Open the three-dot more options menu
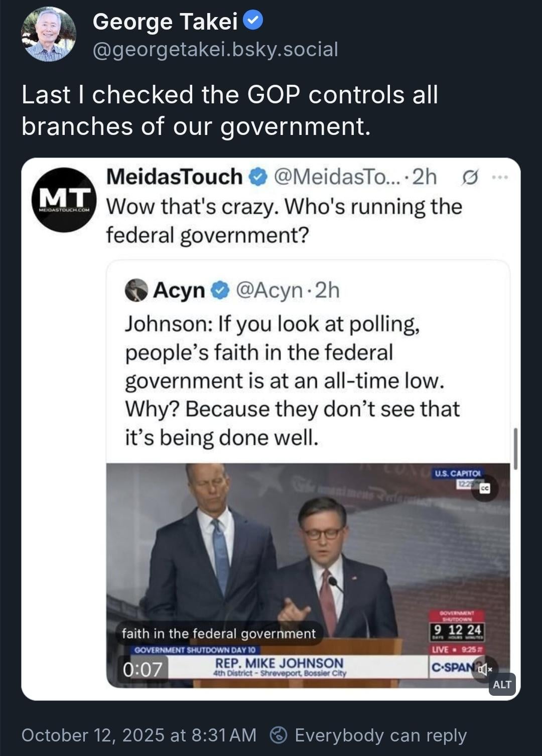The image size is (542, 756). click(500, 177)
